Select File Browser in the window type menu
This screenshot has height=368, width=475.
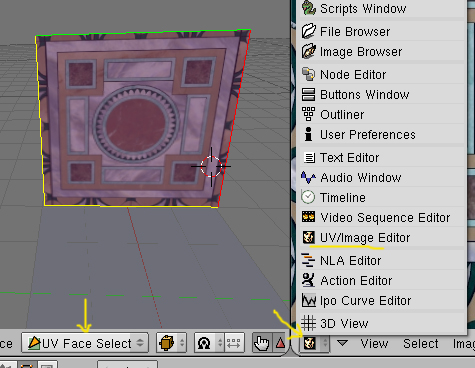(382, 31)
